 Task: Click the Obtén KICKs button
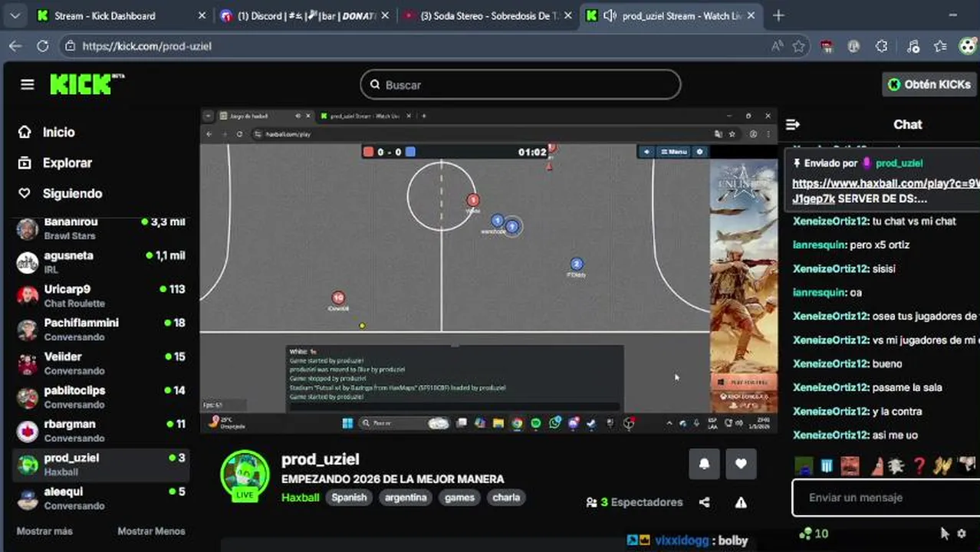click(x=929, y=84)
